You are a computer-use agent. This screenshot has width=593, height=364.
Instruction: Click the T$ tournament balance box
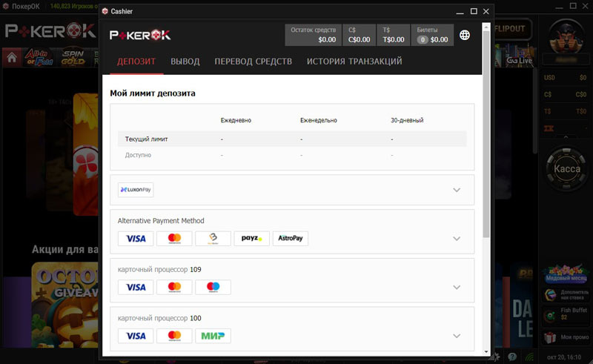tap(393, 35)
